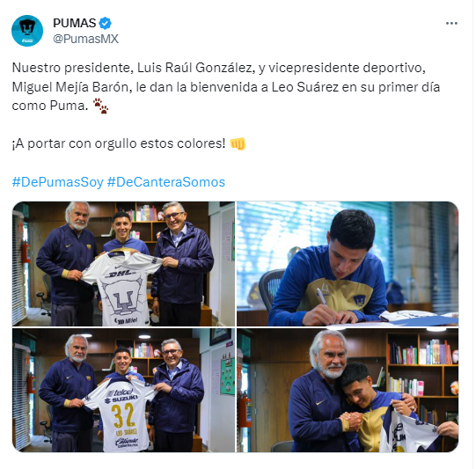Open photo showing front of DHL jersey
Image resolution: width=476 pixels, height=469 pixels.
[123, 264]
